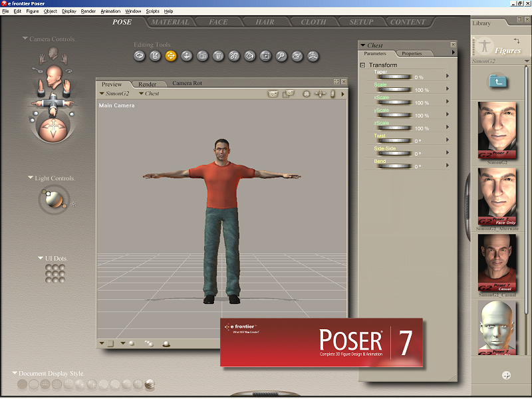Open the Chest actor dropdown in preview

pos(150,94)
